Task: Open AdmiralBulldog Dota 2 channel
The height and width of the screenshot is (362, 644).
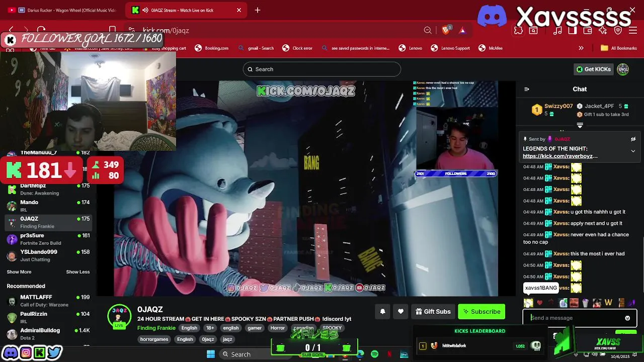Action: pyautogui.click(x=48, y=334)
